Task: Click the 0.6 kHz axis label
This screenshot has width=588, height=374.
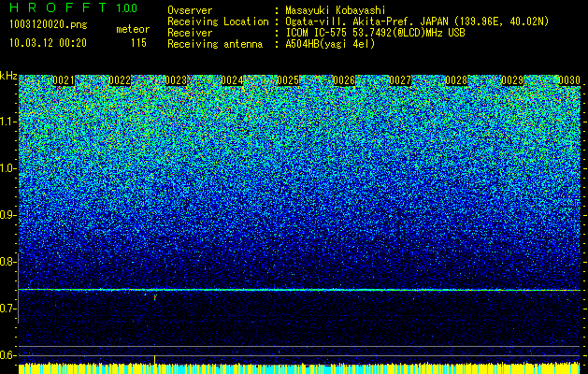Action: (x=7, y=355)
